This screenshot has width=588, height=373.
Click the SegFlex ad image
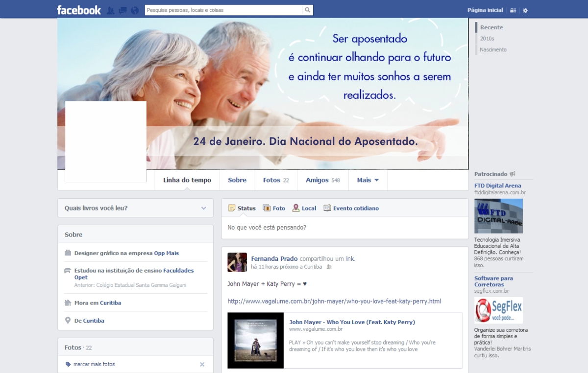click(498, 310)
